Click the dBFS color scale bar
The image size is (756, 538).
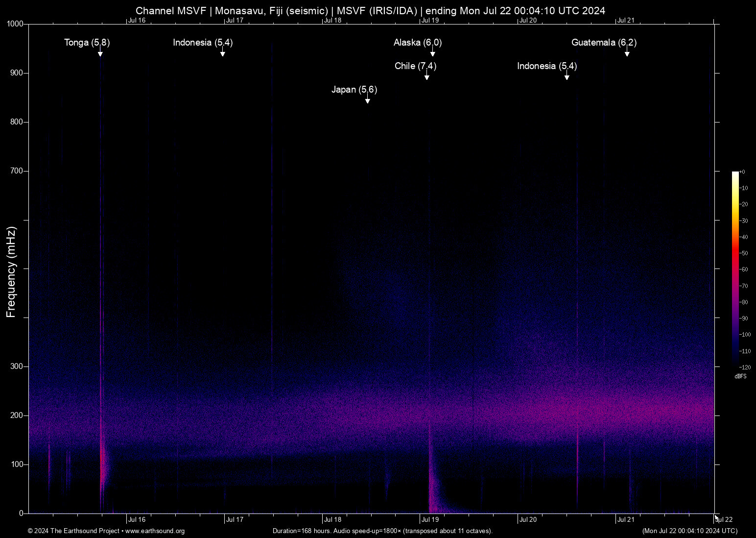(735, 269)
